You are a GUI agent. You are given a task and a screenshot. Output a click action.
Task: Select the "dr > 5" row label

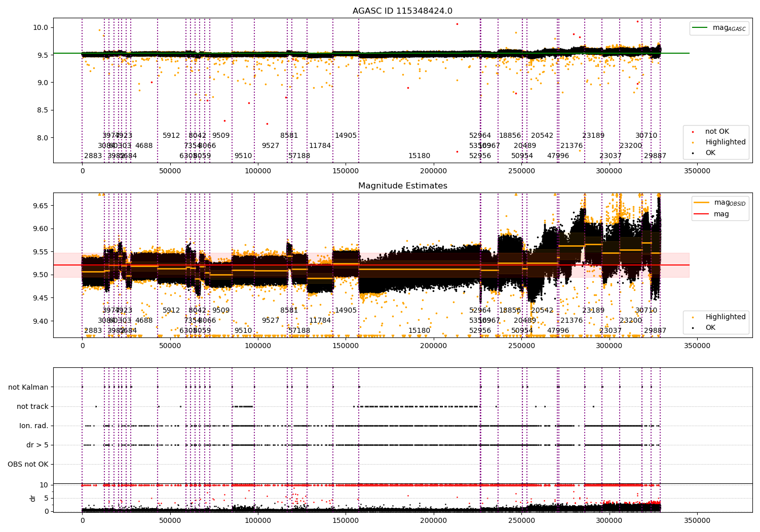click(x=37, y=445)
